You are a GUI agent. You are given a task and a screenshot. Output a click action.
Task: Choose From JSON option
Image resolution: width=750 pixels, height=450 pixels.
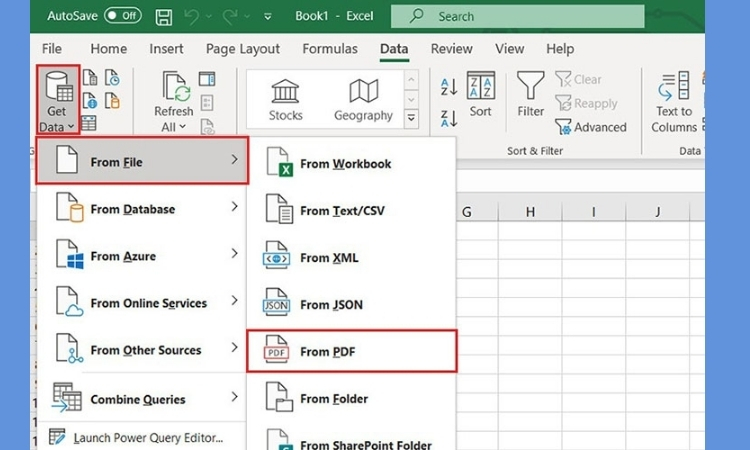tap(352, 304)
